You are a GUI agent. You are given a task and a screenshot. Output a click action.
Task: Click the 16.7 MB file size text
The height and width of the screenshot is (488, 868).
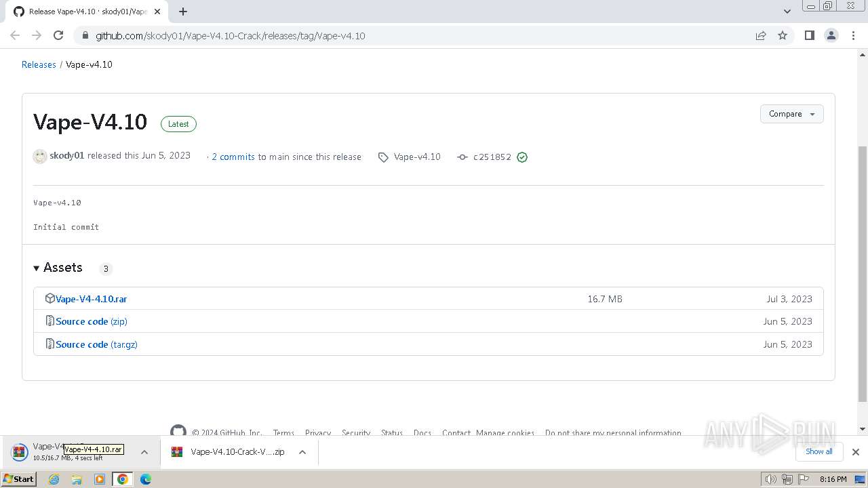(605, 299)
